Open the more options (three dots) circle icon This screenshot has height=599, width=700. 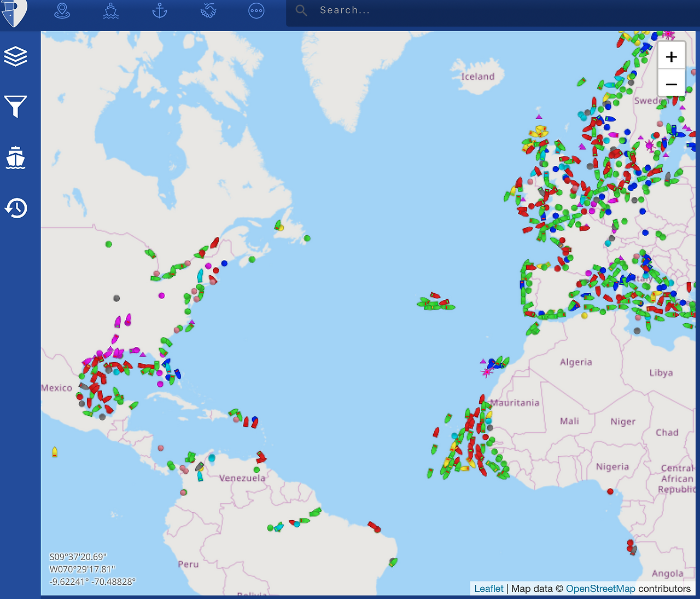(x=256, y=10)
